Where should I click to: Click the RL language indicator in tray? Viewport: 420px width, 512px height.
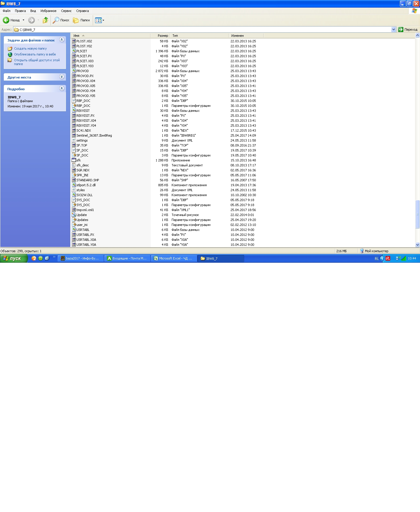[377, 259]
